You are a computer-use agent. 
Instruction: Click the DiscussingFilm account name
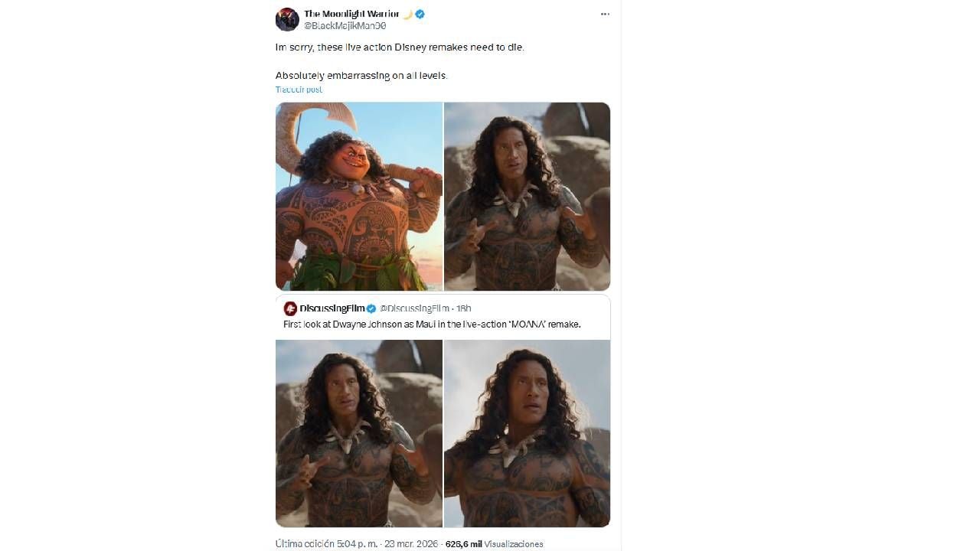pyautogui.click(x=332, y=308)
